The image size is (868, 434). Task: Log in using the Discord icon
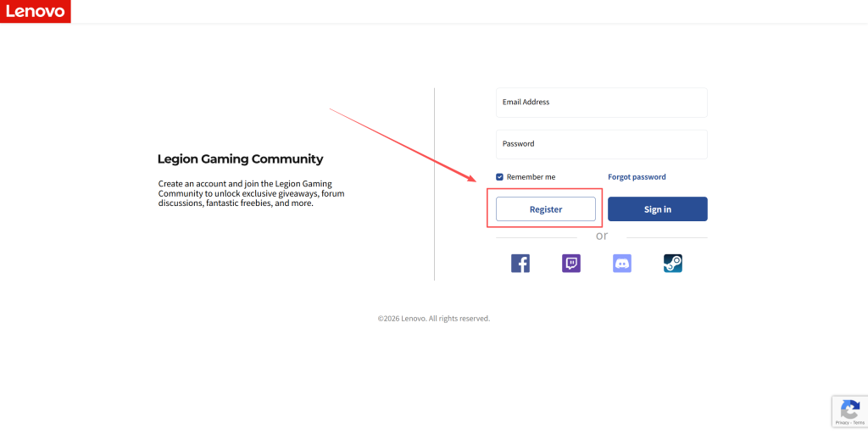(x=622, y=264)
